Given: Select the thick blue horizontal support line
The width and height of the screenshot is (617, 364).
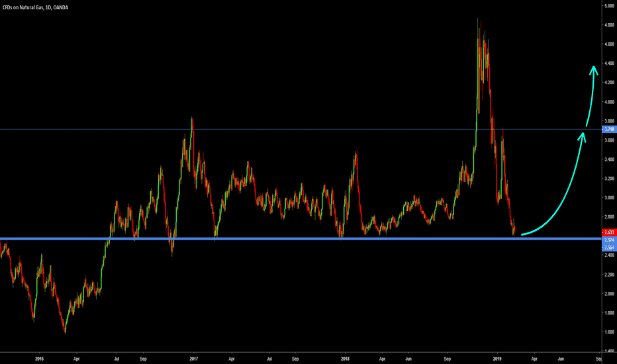Looking at the screenshot, I should (301, 239).
